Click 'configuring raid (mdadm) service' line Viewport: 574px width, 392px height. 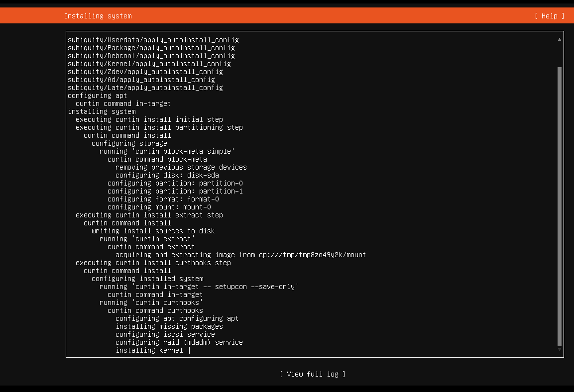pos(179,342)
